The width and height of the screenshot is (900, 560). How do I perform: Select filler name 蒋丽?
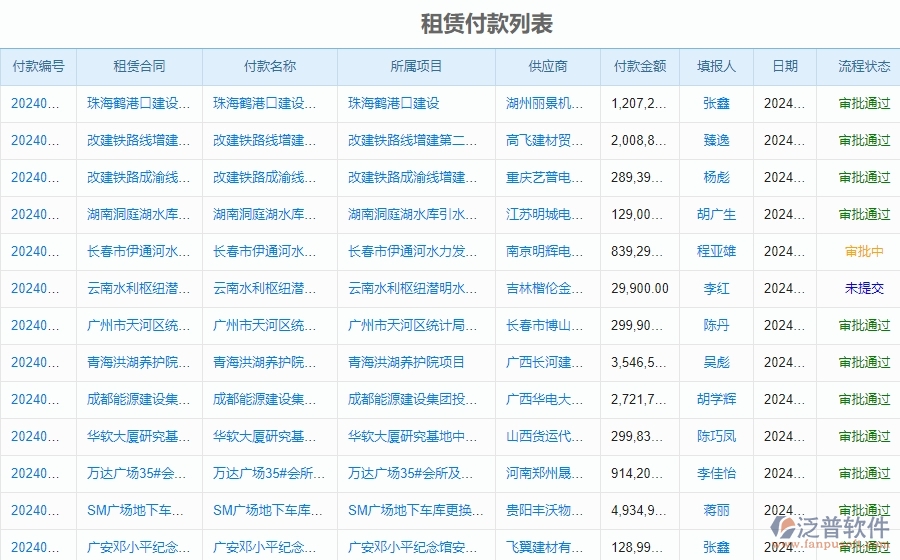(716, 511)
